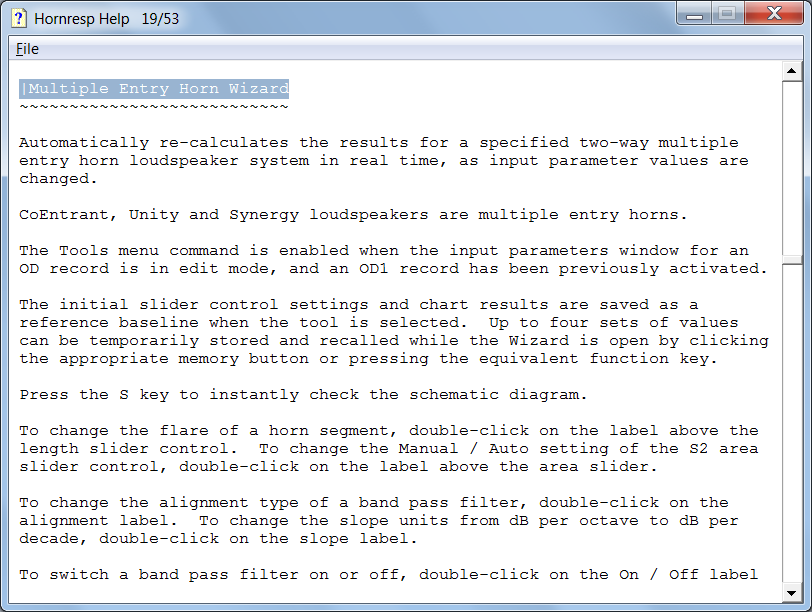Click the text 'can be temporarily stored and recalled'
Screen dimensions: 812x612
tap(209, 341)
